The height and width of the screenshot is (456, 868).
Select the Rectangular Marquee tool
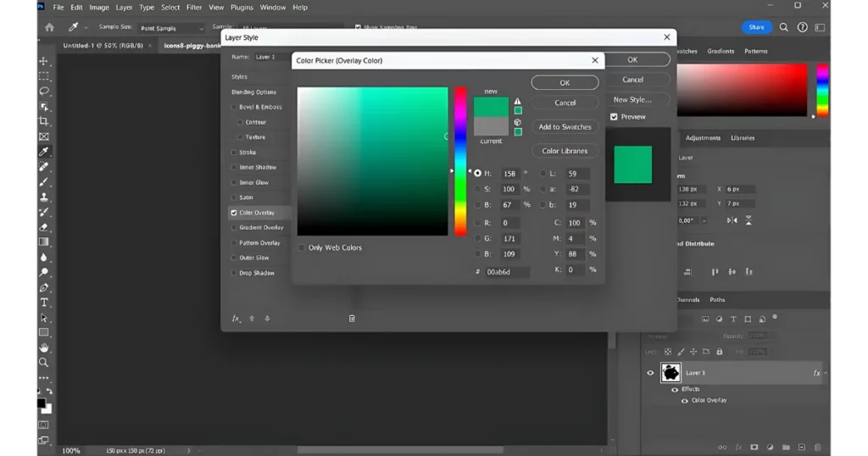(44, 75)
